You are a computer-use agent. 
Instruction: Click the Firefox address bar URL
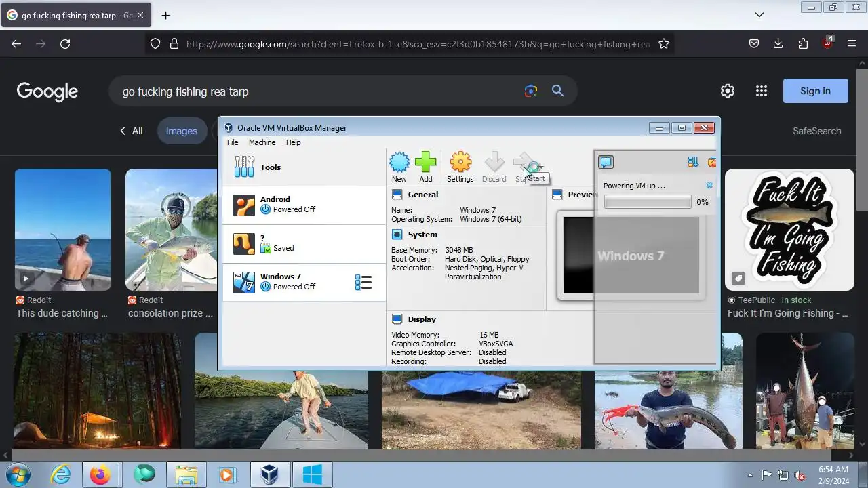418,44
